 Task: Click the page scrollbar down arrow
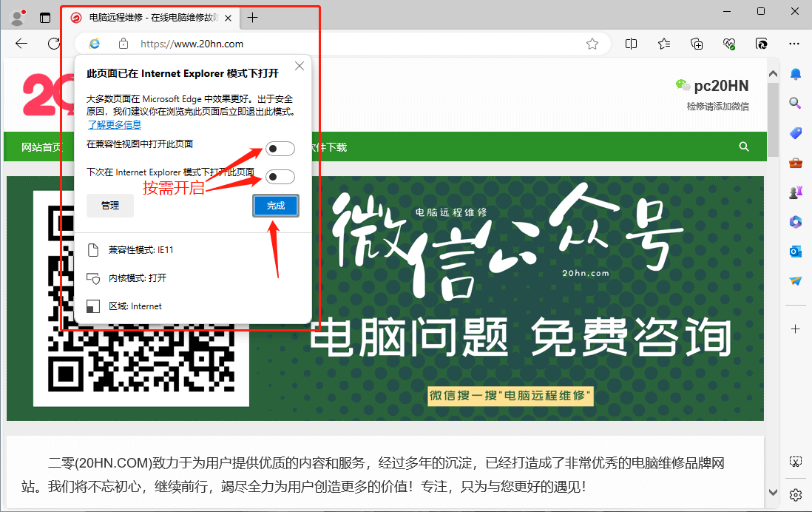[x=773, y=492]
